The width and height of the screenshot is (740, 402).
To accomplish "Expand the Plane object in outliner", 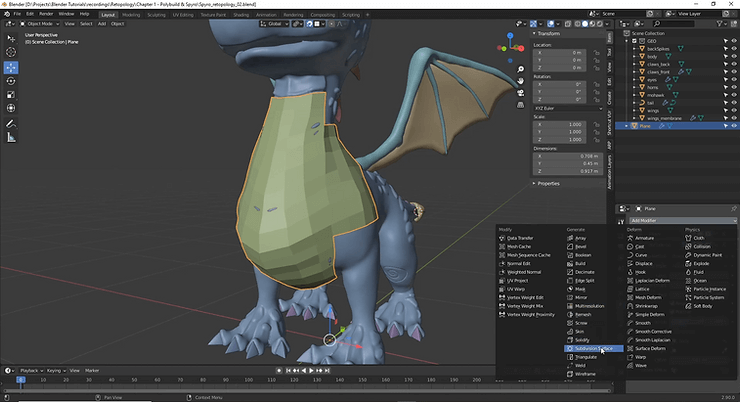I will [x=627, y=126].
